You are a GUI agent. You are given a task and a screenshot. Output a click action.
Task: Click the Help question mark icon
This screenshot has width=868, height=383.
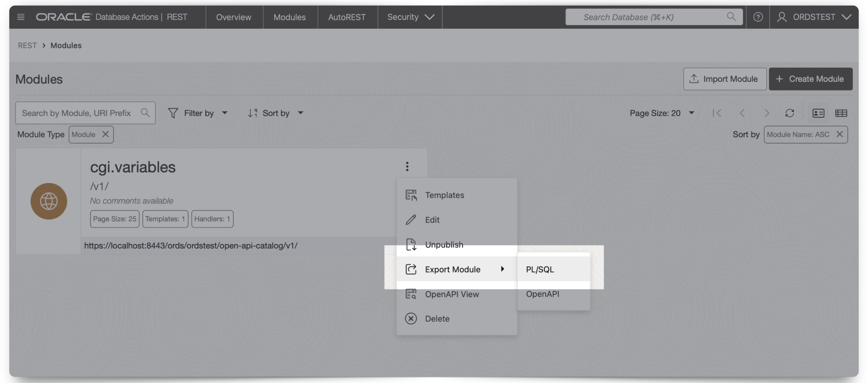pos(758,17)
